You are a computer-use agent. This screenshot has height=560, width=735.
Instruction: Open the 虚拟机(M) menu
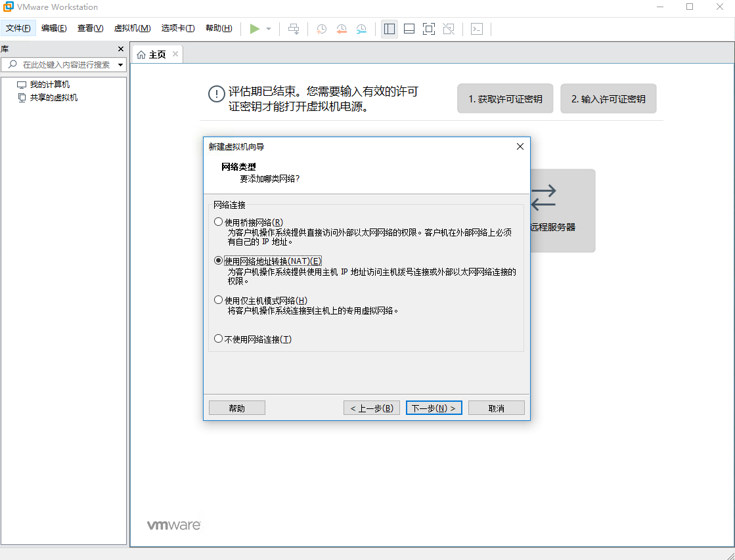pos(132,28)
